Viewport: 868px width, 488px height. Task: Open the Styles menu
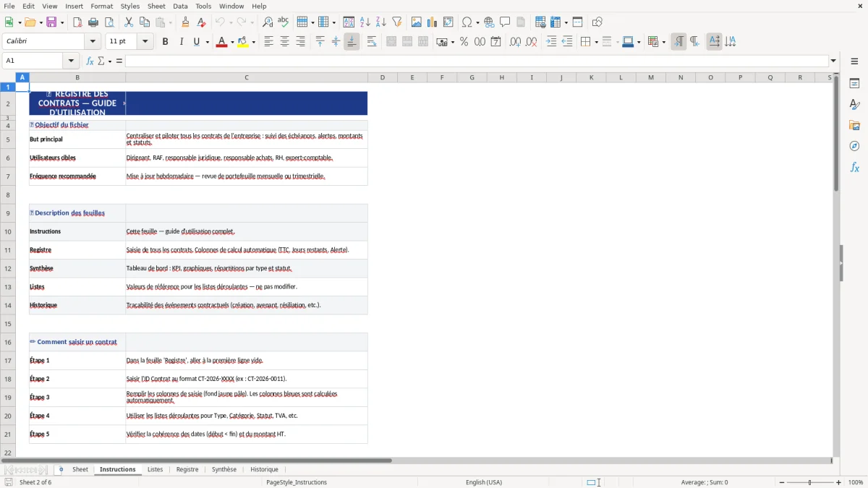point(130,6)
